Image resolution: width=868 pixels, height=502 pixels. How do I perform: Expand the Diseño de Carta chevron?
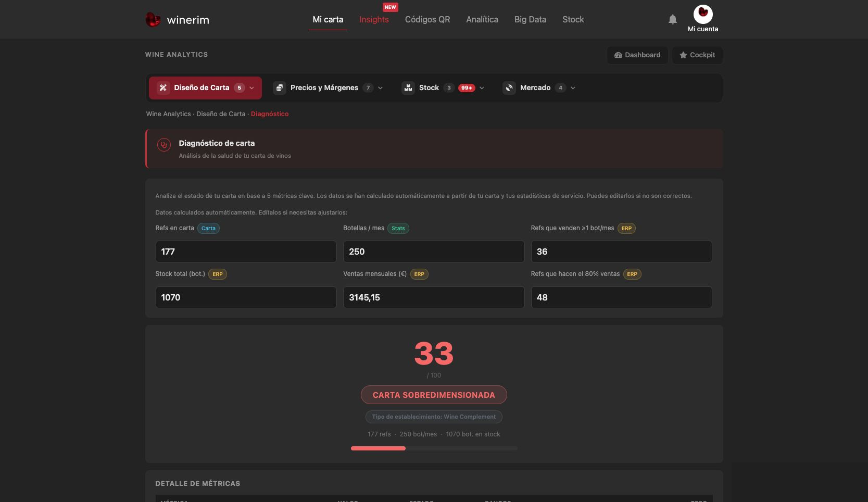tap(252, 88)
